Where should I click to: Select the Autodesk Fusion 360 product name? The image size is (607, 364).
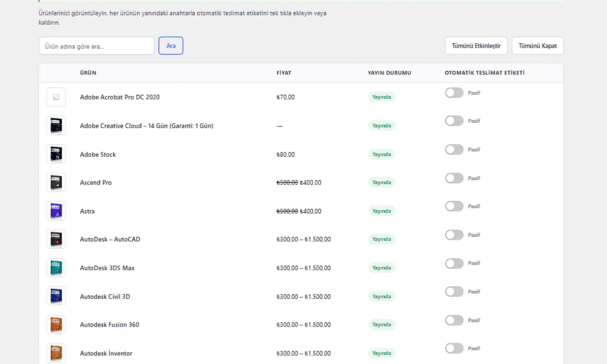pyautogui.click(x=109, y=324)
